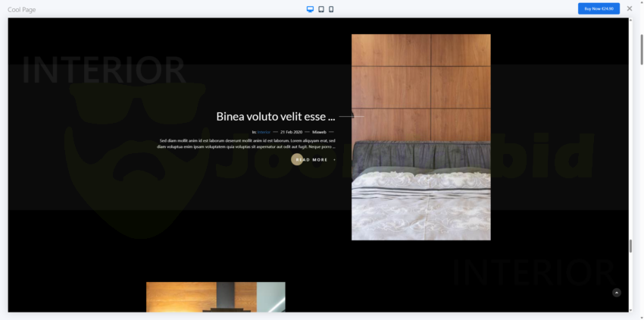
Task: Switch to desktop preview mode
Action: (x=310, y=9)
